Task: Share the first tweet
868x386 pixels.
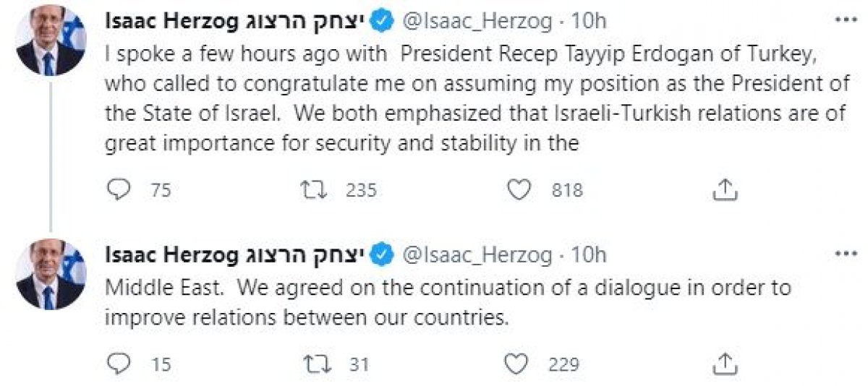Action: [725, 189]
